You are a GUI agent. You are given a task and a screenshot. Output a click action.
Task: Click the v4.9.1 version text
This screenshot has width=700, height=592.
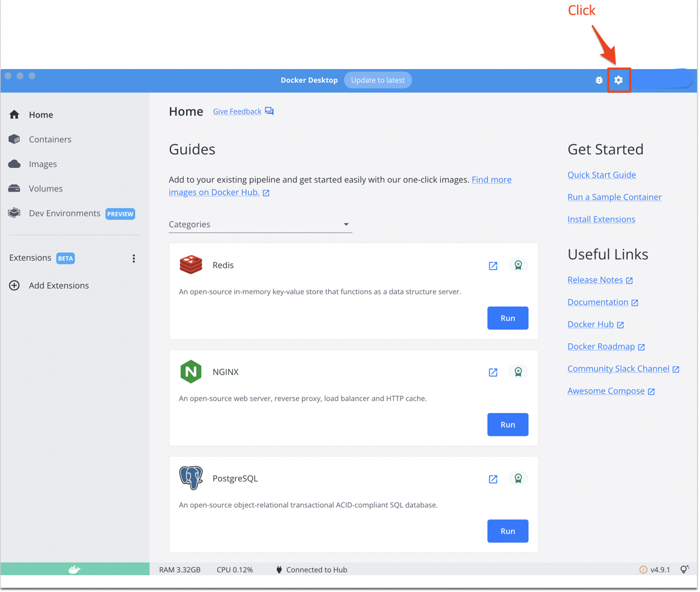(661, 570)
